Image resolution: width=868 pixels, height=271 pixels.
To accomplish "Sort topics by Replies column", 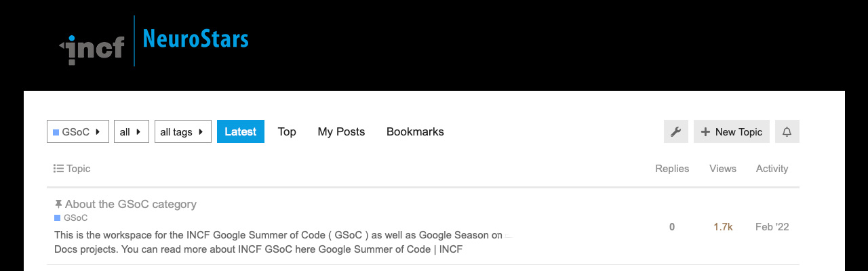I will point(671,169).
